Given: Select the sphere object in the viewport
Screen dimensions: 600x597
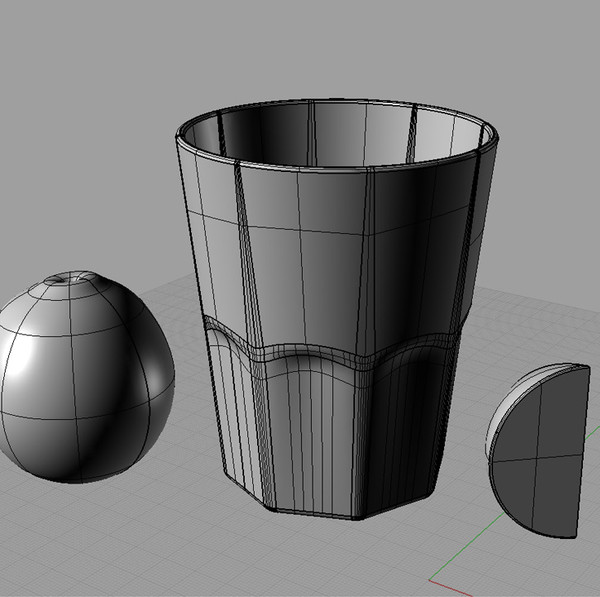Looking at the screenshot, I should tap(86, 377).
